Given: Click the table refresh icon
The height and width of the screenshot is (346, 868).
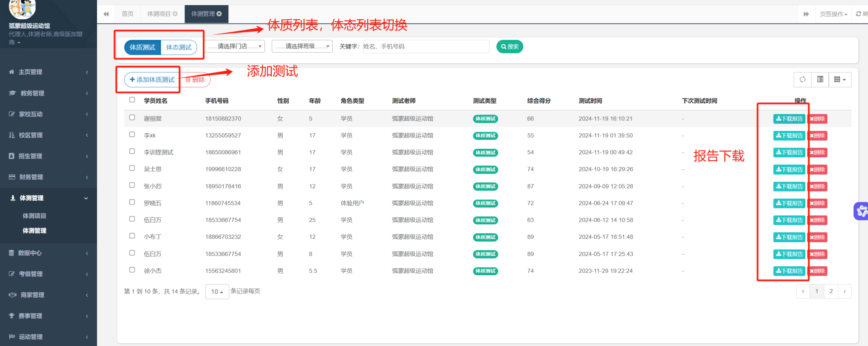Looking at the screenshot, I should click(x=802, y=79).
